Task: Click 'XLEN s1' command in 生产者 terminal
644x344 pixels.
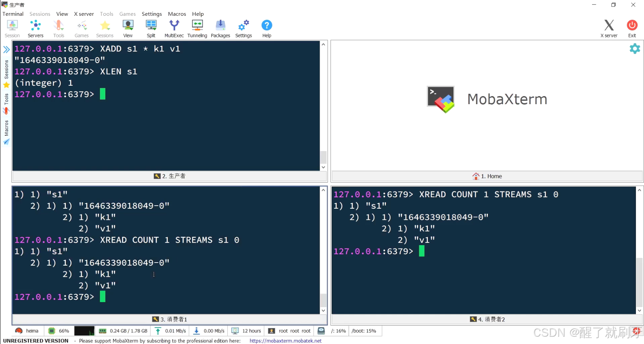Action: (x=118, y=71)
